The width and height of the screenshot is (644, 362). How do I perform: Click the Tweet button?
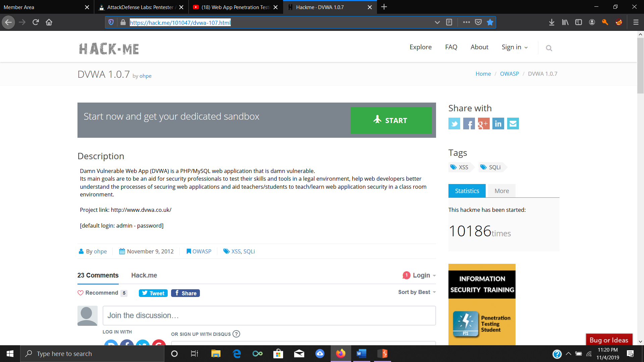click(x=153, y=293)
